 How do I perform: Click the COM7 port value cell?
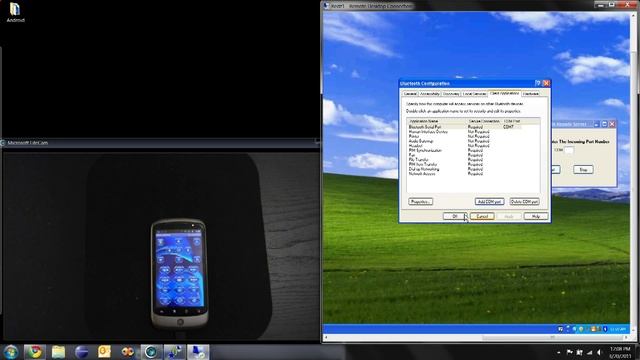pos(509,127)
